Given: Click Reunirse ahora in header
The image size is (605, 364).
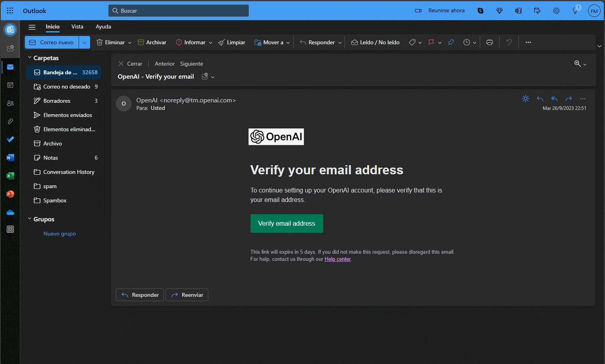Looking at the screenshot, I should click(440, 11).
